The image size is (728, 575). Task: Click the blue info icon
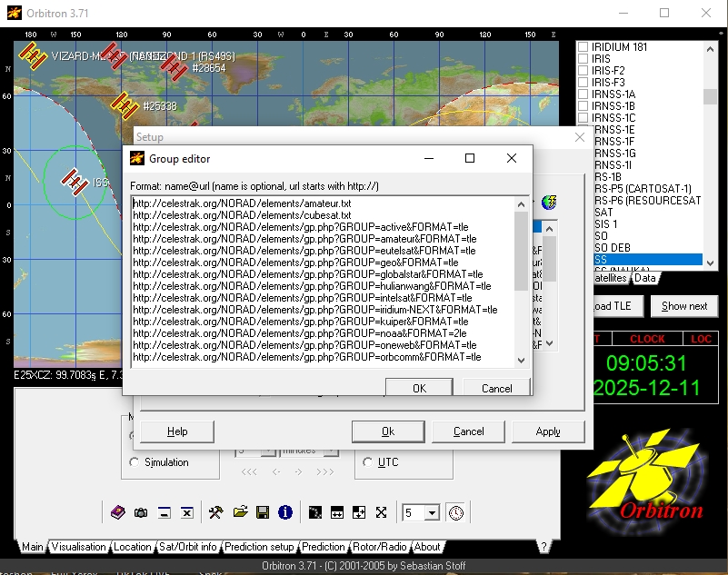click(285, 512)
